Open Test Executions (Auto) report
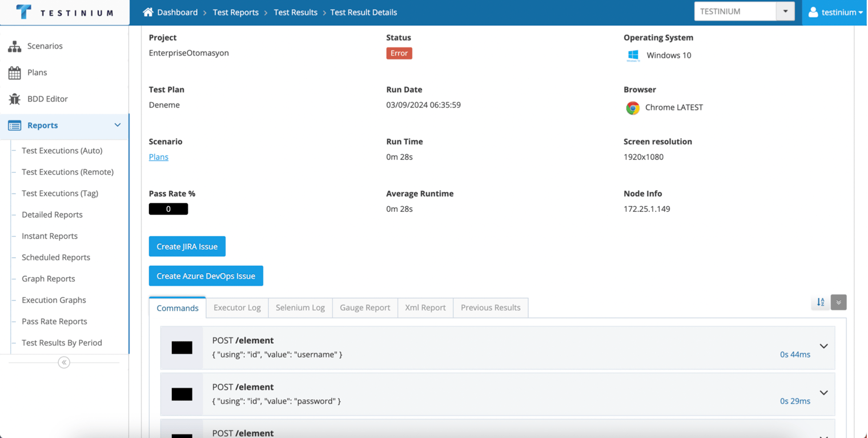Screen dimensions: 868x438 (62, 151)
